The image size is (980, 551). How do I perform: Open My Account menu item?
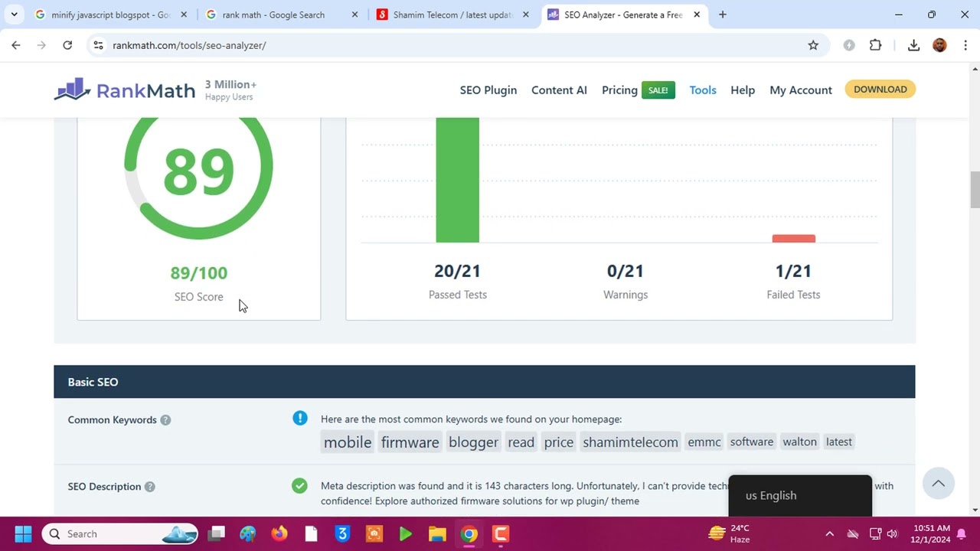[x=801, y=90]
